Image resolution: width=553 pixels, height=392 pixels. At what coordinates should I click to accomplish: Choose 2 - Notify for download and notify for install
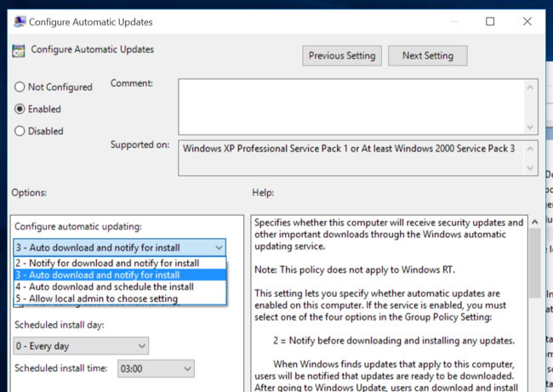pos(120,263)
